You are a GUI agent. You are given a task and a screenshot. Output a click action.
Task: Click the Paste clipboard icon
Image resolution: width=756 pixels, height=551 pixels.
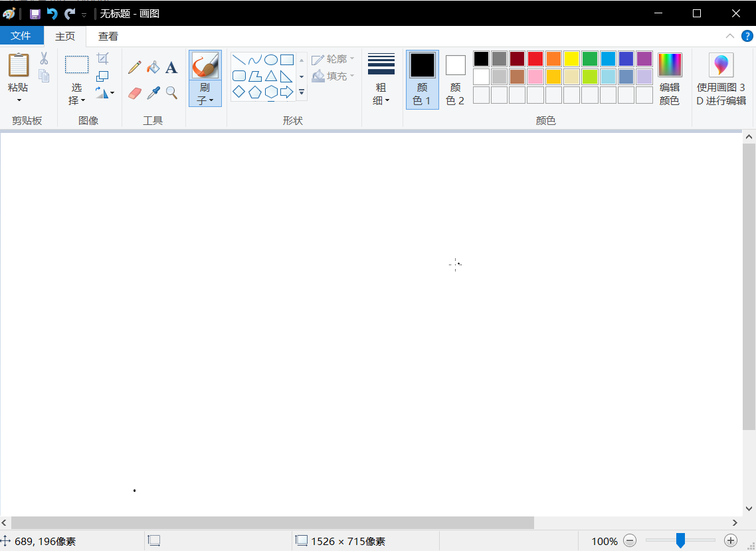(19, 64)
